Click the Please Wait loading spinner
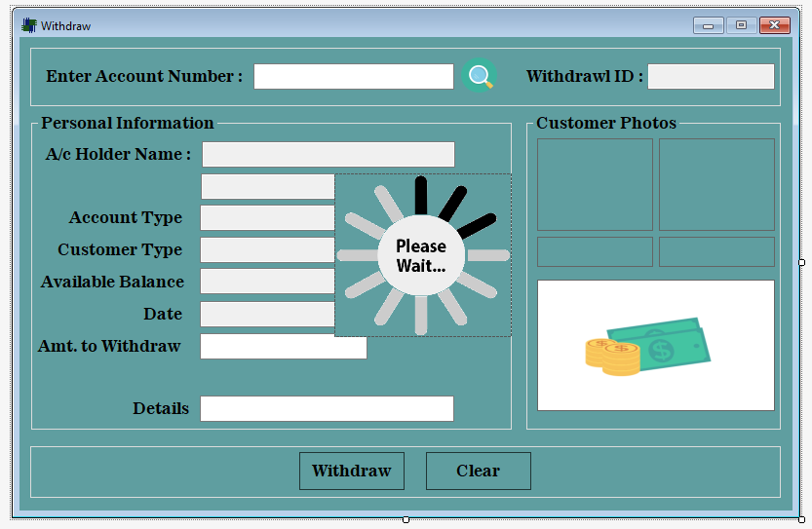812x529 pixels. (x=423, y=255)
